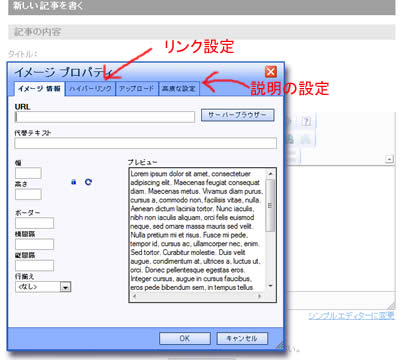
Task: Click the help question mark editor icon
Action: [x=306, y=121]
